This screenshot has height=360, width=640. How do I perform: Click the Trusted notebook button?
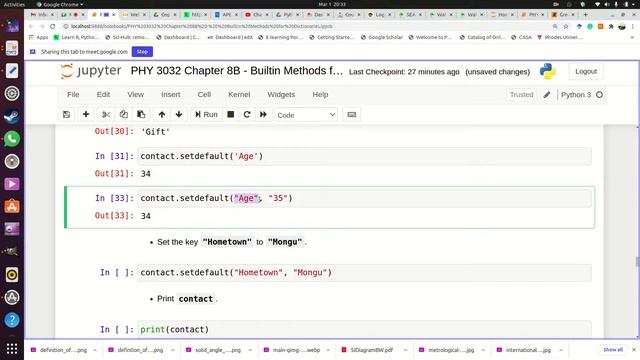[521, 94]
